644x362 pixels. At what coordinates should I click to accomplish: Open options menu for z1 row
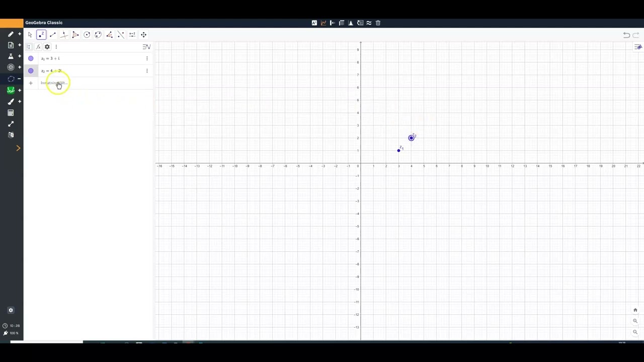[x=147, y=58]
